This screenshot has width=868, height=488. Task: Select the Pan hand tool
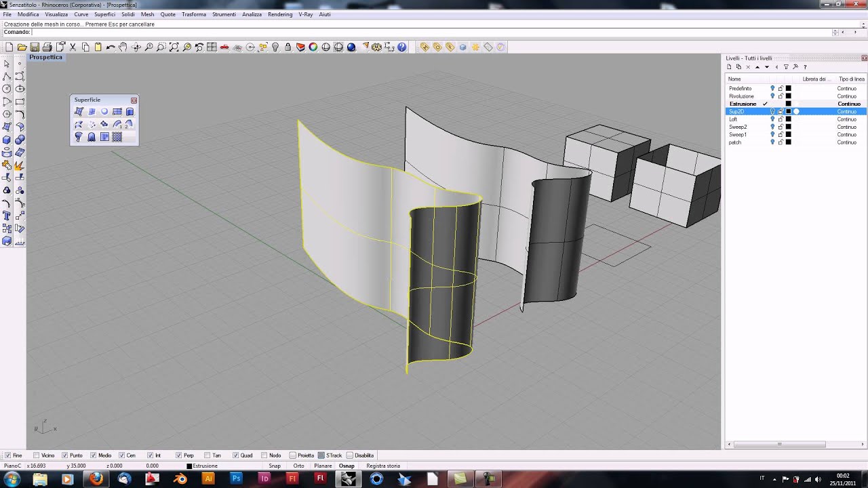123,47
